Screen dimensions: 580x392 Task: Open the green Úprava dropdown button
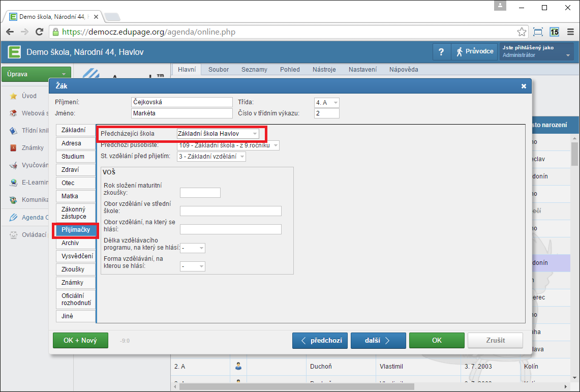[x=35, y=74]
